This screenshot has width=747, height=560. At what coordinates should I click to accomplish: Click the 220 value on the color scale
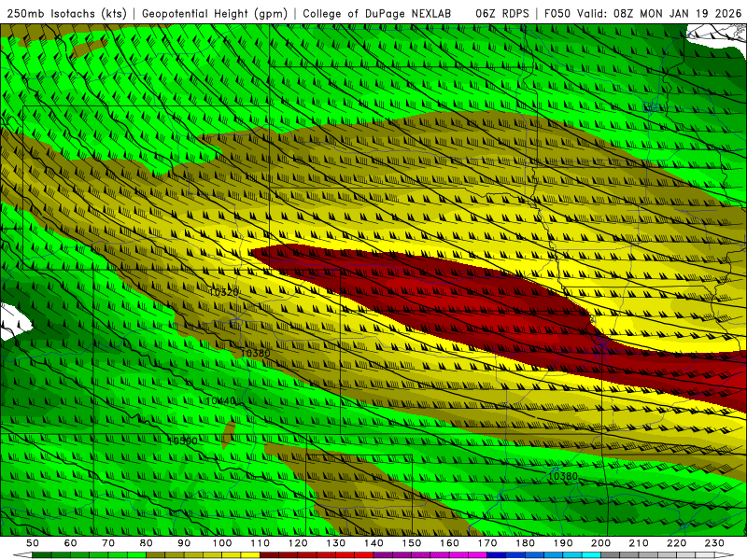[x=676, y=543]
